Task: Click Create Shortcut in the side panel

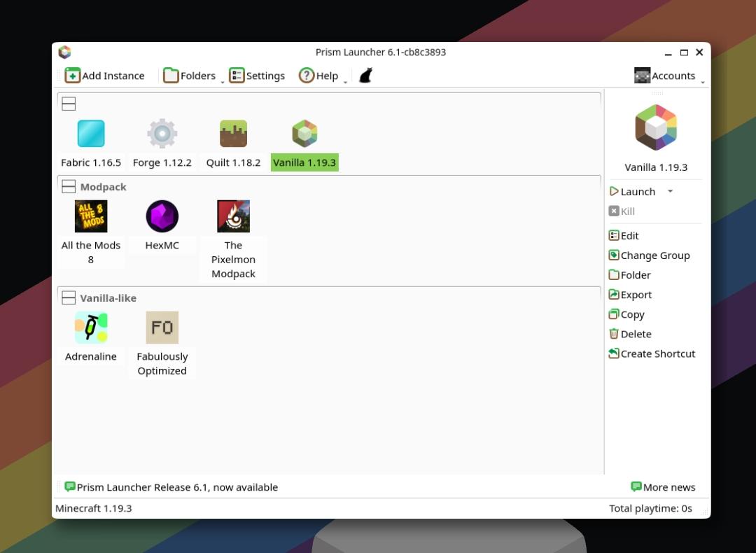Action: click(x=652, y=353)
